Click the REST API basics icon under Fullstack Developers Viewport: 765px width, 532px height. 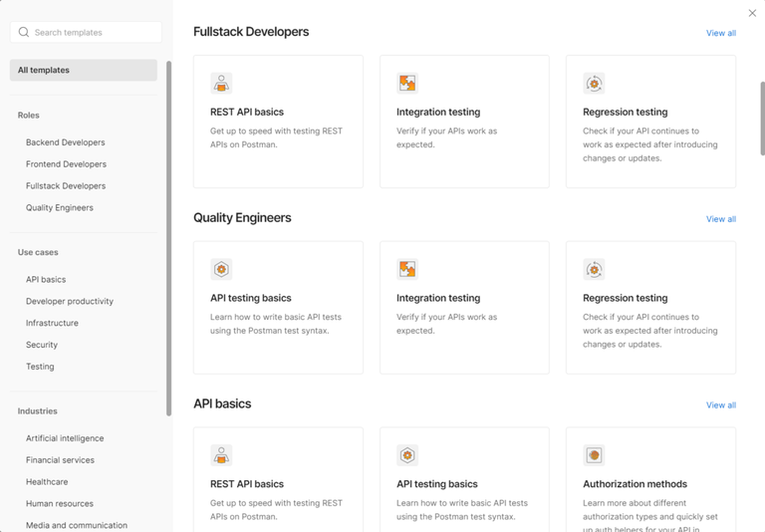pyautogui.click(x=221, y=84)
